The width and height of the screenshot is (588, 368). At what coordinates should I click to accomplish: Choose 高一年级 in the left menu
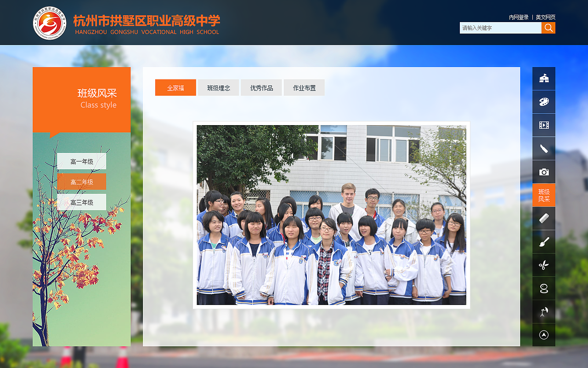click(x=82, y=161)
